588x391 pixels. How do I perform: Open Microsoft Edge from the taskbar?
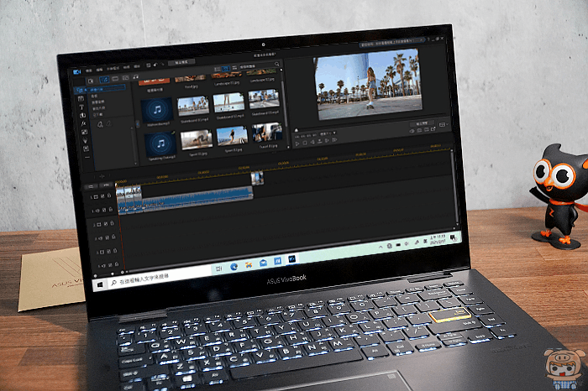coord(234,267)
